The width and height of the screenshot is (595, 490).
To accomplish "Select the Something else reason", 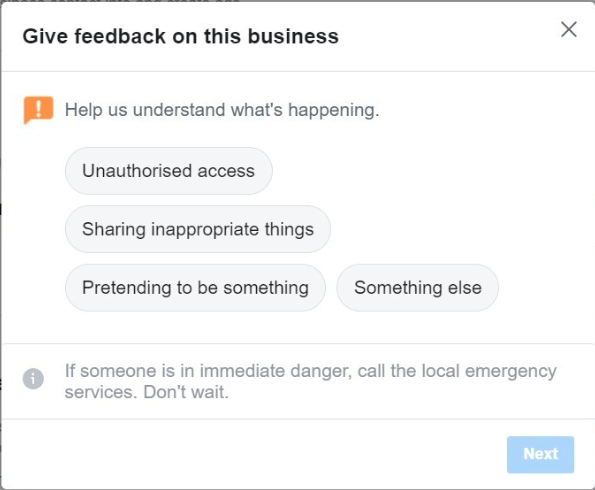I will 417,288.
